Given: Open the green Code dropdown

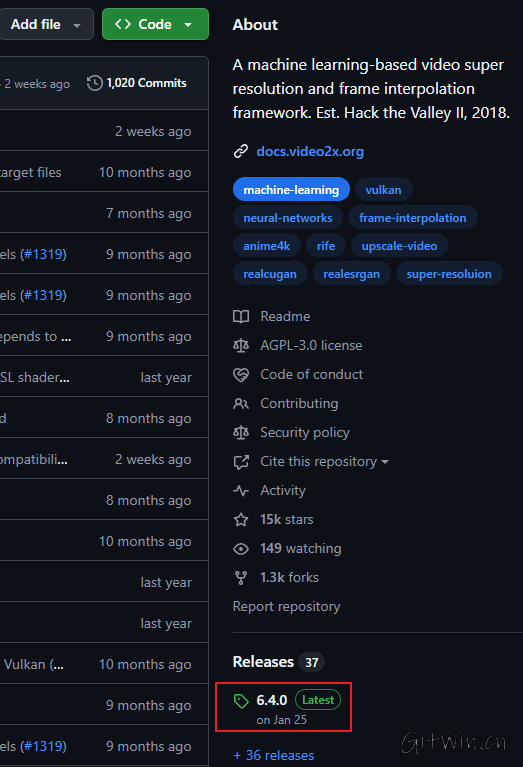Looking at the screenshot, I should [155, 24].
